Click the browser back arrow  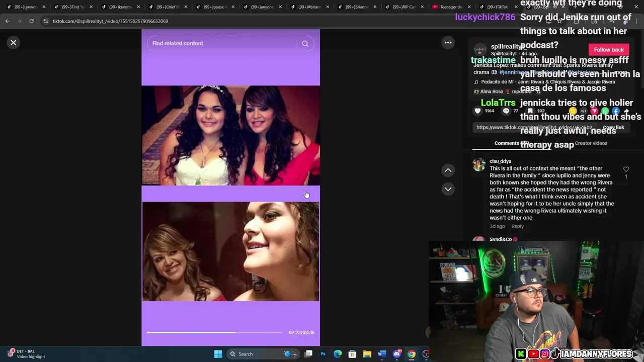click(x=7, y=21)
